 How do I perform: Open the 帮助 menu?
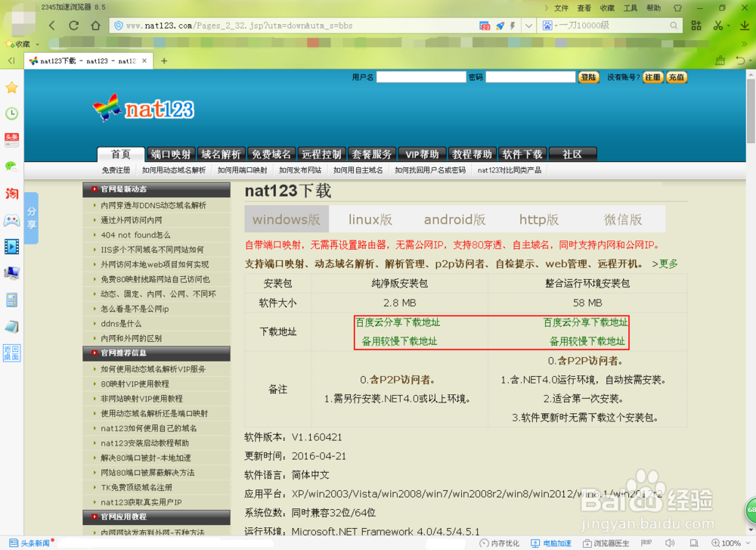[653, 8]
